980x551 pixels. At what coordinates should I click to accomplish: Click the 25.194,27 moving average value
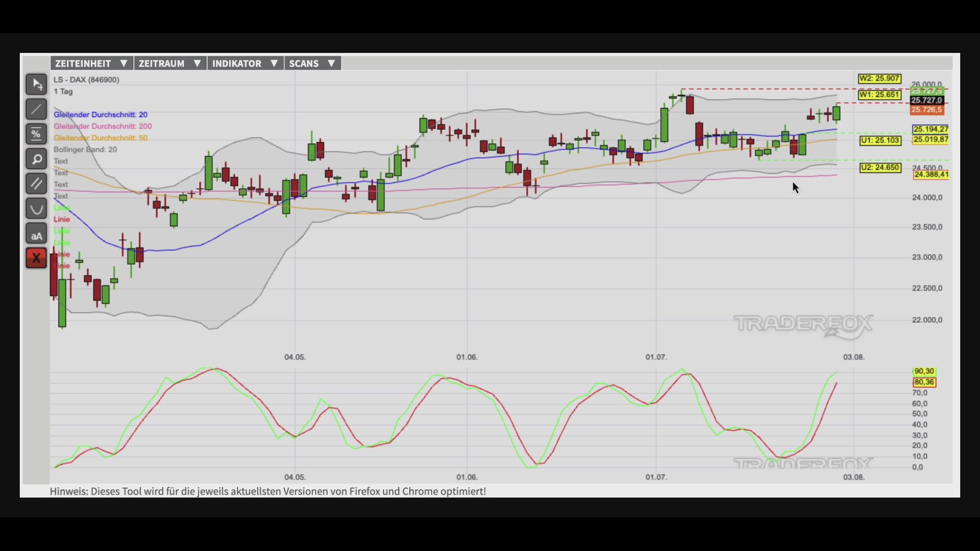(930, 129)
